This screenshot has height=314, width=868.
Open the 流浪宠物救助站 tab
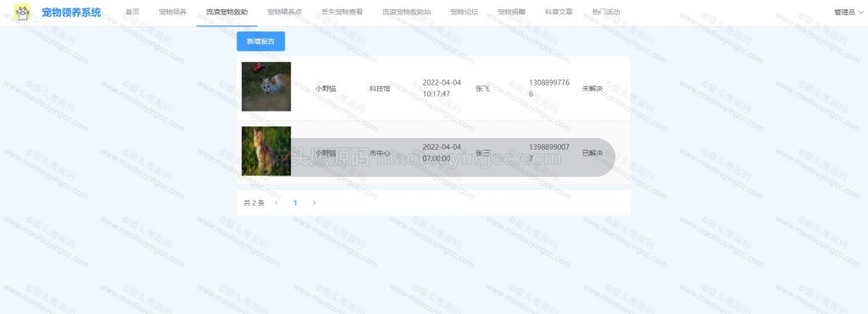click(x=406, y=12)
